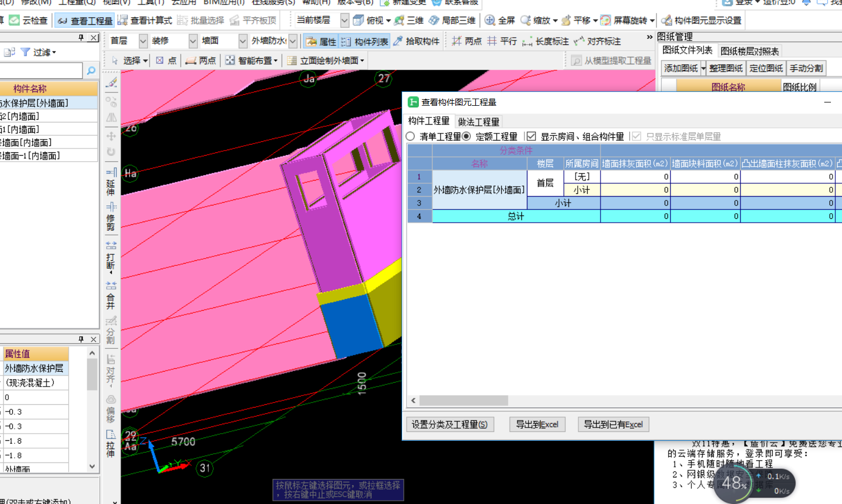This screenshot has height=504, width=842.
Task: Use the 两点 auxiliary axis tool
Action: [466, 42]
